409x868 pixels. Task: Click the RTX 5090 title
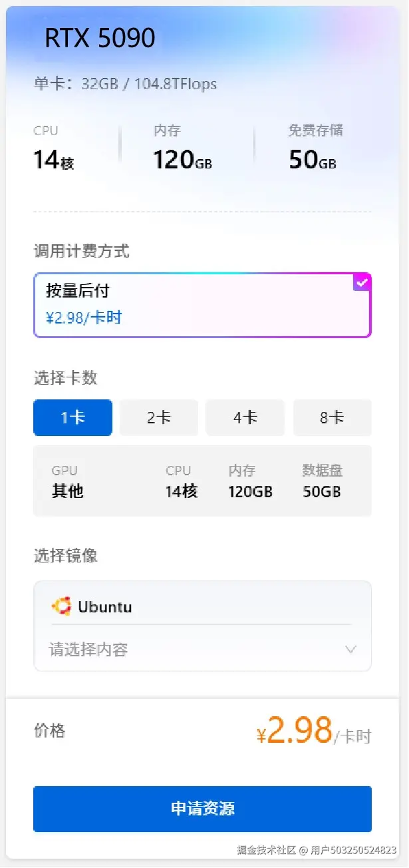click(x=100, y=39)
